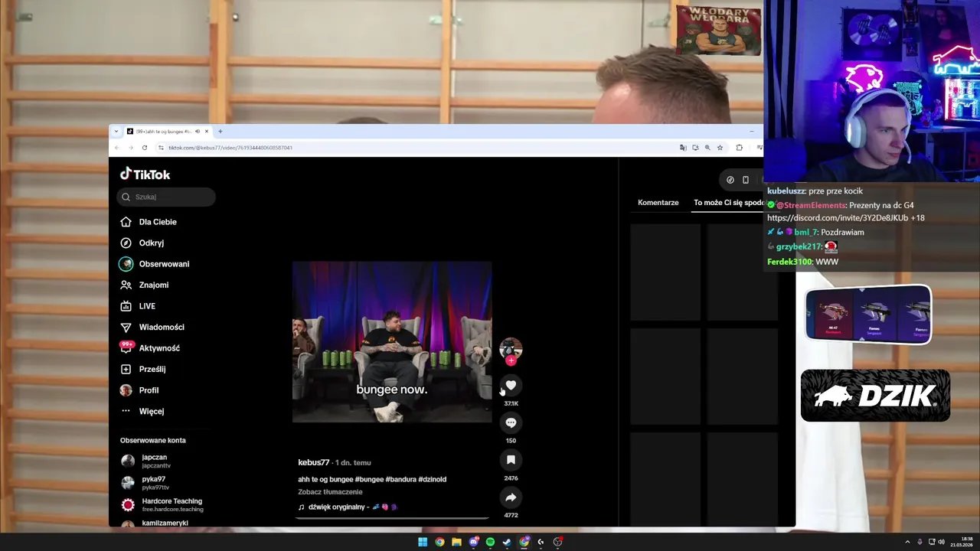Open Google Chrome from the taskbar
This screenshot has height=551, width=980.
click(x=439, y=542)
